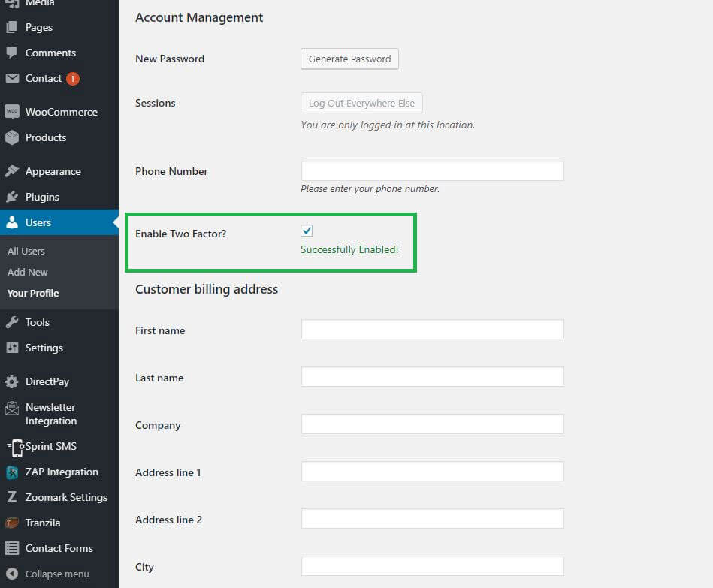Viewport: 713px width, 588px height.
Task: Click the Settings sliders icon
Action: click(12, 348)
